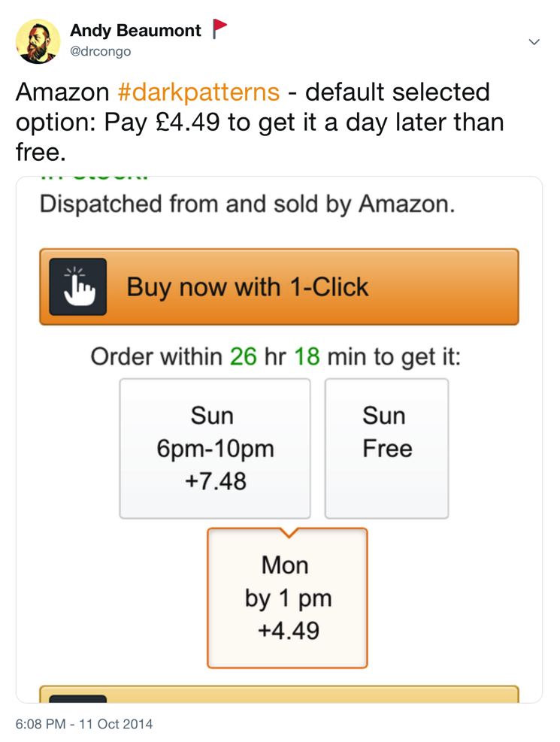Click Andy Beaumont's profile avatar

(38, 41)
